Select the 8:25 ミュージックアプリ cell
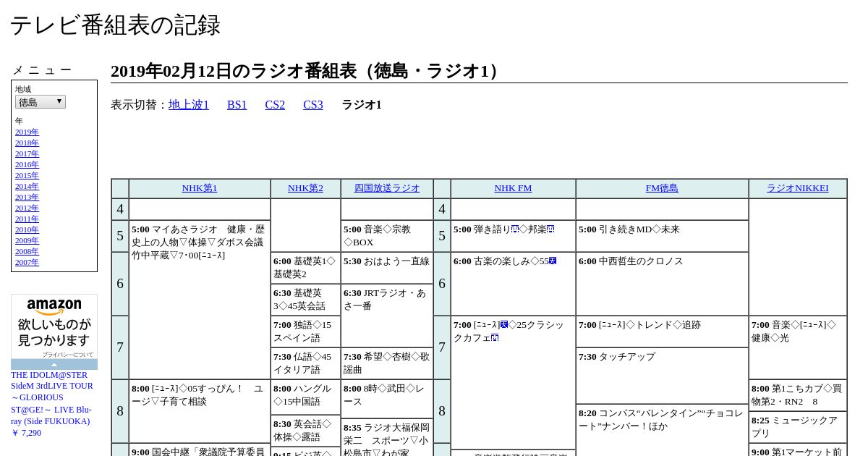 tap(798, 427)
